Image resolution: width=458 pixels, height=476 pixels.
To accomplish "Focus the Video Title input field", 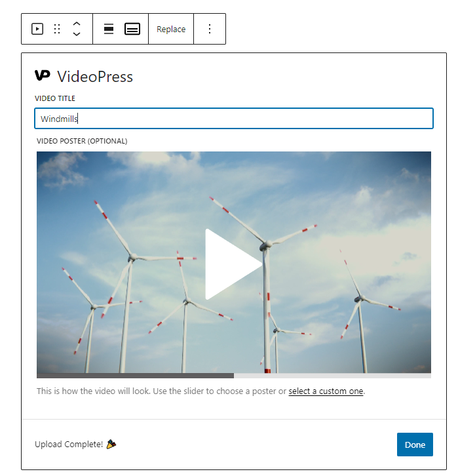I will tap(234, 119).
